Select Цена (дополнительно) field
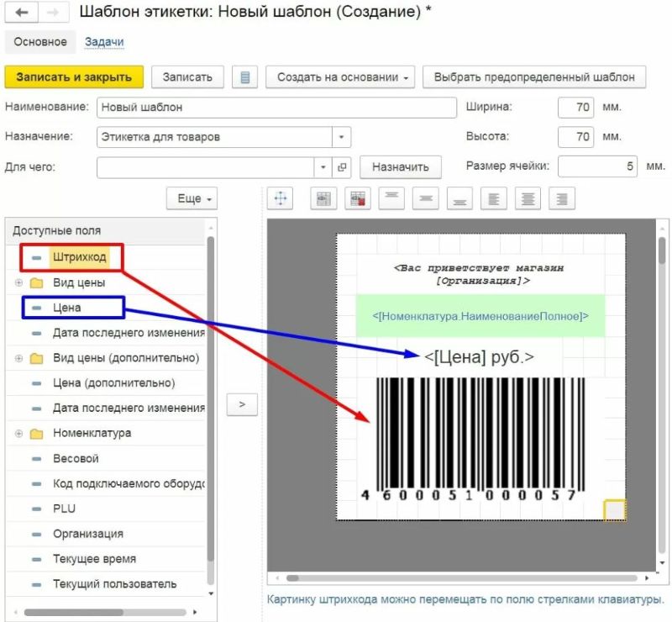 (114, 383)
